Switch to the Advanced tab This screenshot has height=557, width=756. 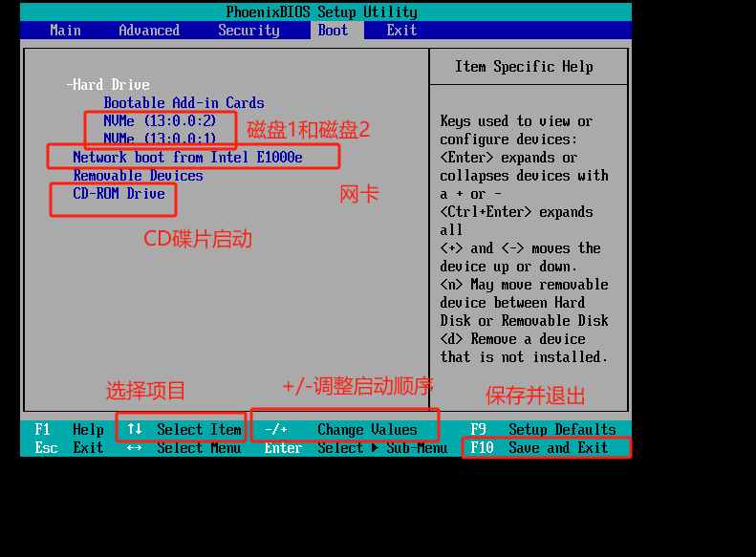click(149, 31)
